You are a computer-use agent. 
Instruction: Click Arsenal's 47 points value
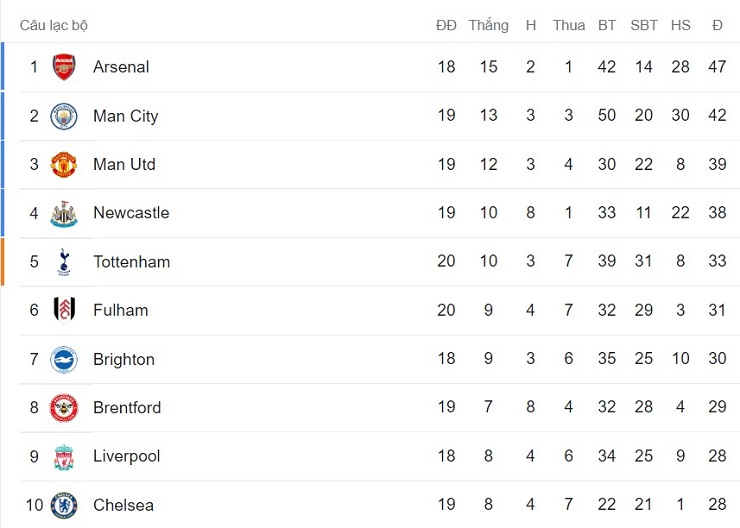coord(717,67)
